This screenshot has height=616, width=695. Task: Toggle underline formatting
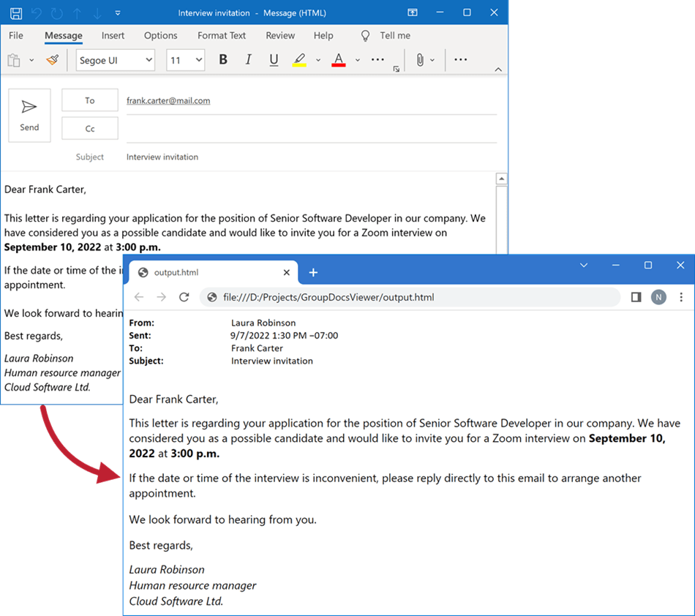[273, 60]
